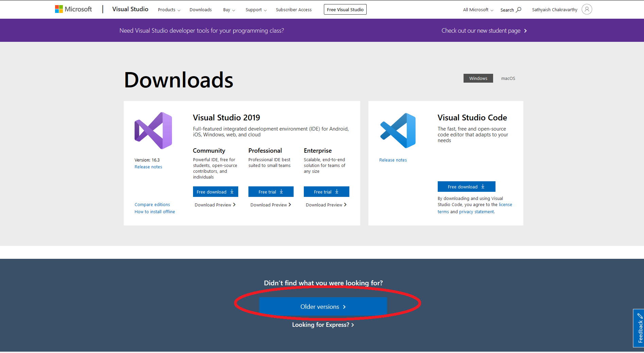Click the Looking for Express? link

tap(323, 324)
